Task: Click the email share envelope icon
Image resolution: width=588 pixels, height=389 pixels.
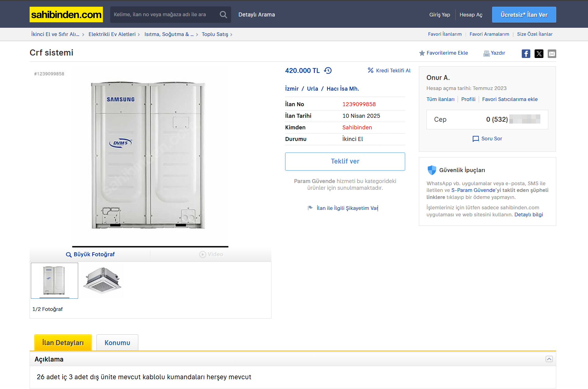Action: (x=552, y=54)
